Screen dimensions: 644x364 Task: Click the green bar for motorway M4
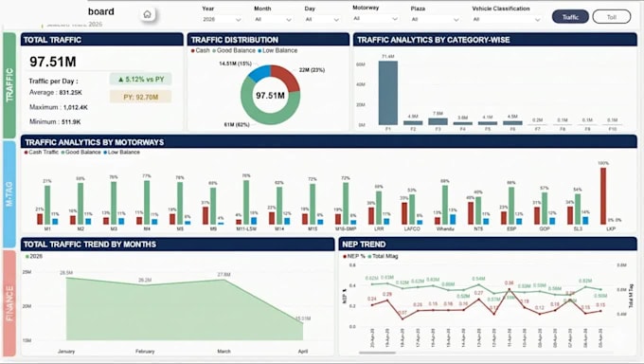[147, 202]
